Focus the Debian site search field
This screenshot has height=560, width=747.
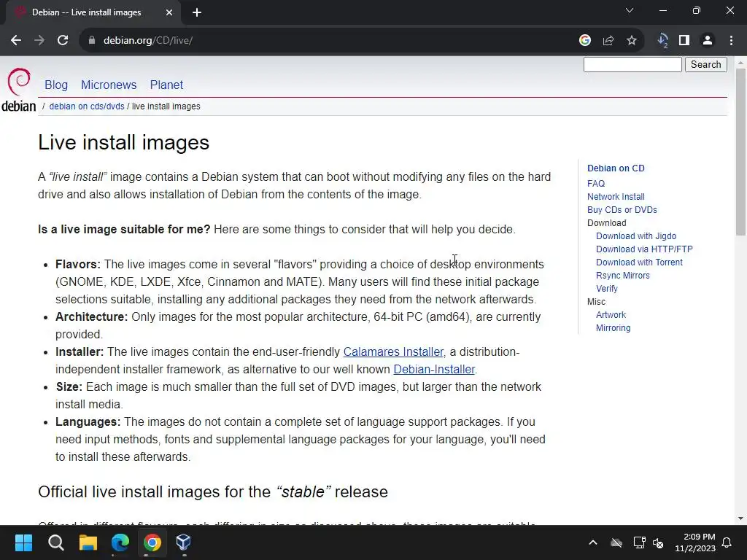click(x=632, y=64)
